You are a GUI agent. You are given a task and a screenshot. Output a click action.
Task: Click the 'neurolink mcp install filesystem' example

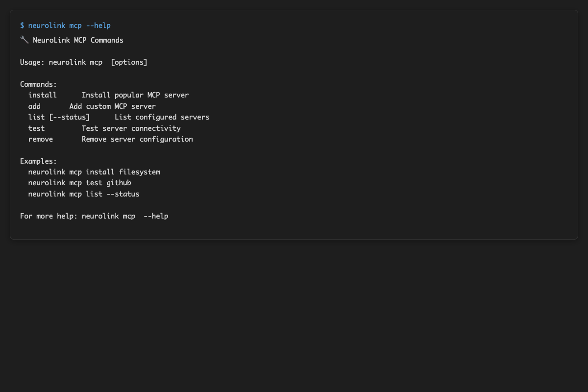94,172
